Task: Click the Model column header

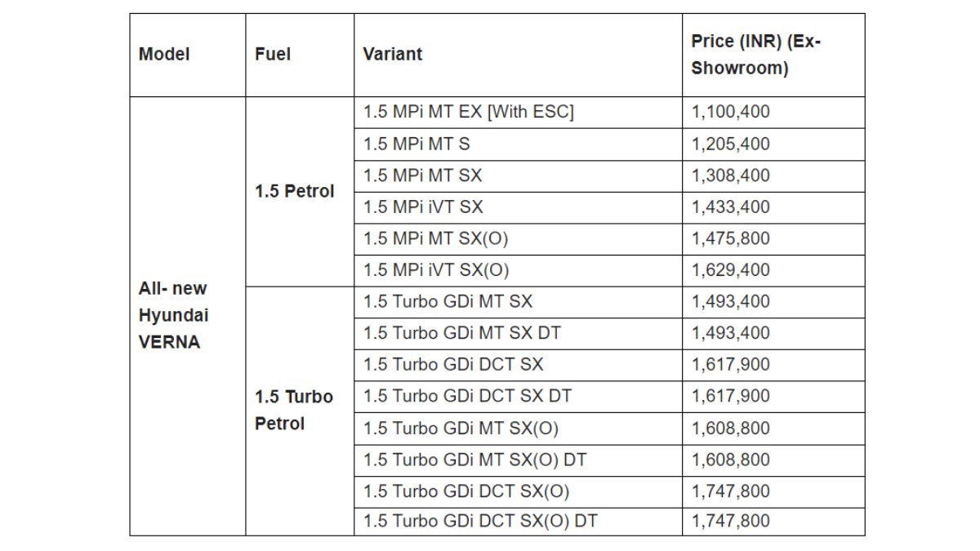Action: (x=164, y=55)
